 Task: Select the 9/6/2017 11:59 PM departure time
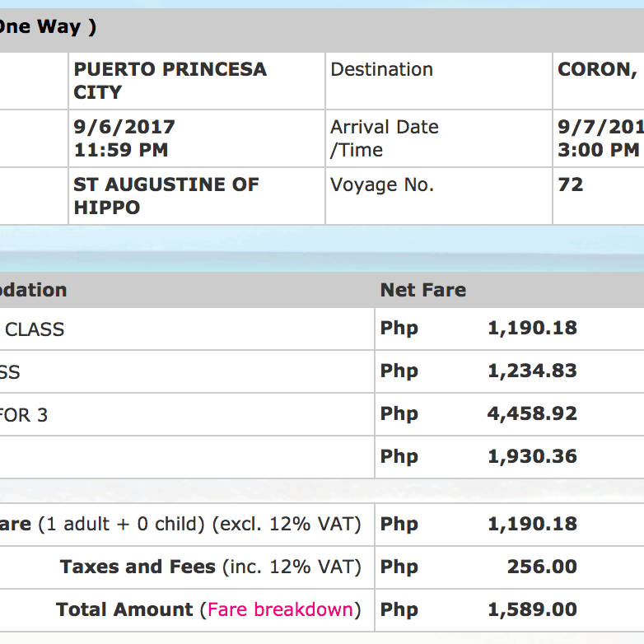pos(124,138)
